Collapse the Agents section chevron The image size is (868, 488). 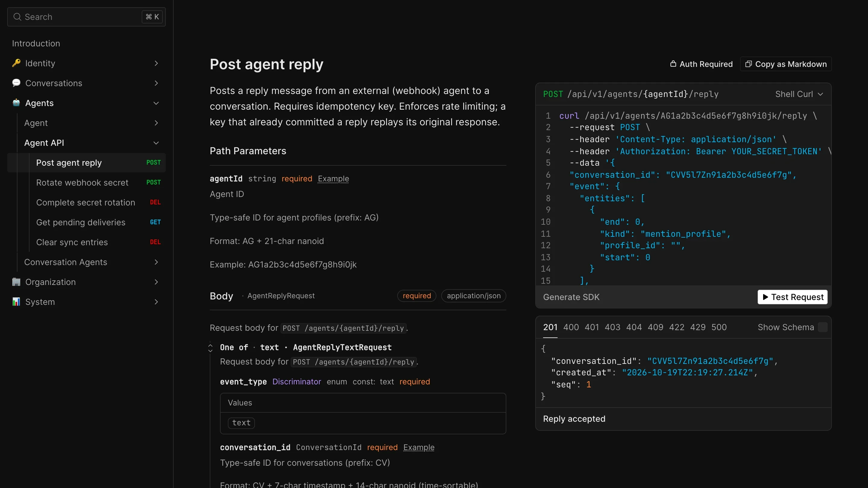pos(156,103)
